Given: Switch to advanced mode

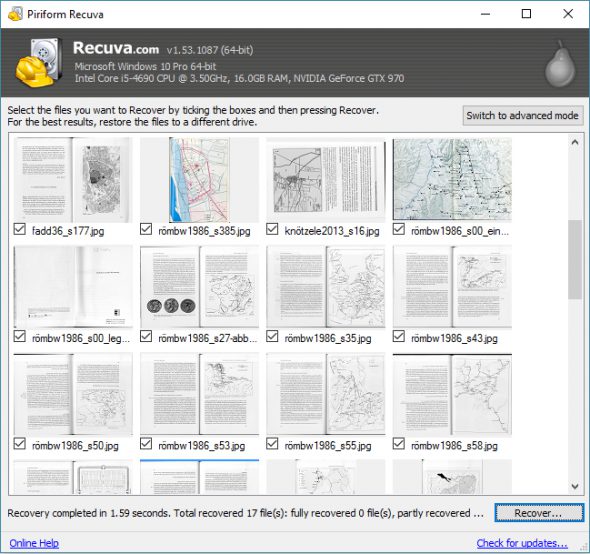Looking at the screenshot, I should click(x=522, y=116).
